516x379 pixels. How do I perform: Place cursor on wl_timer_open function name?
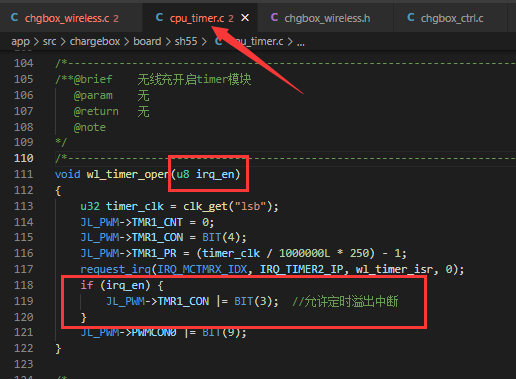[128, 174]
